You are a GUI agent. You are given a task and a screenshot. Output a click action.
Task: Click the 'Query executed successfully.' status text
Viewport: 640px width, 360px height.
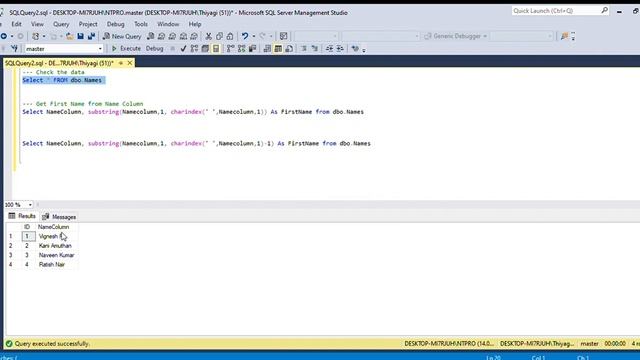click(x=52, y=344)
